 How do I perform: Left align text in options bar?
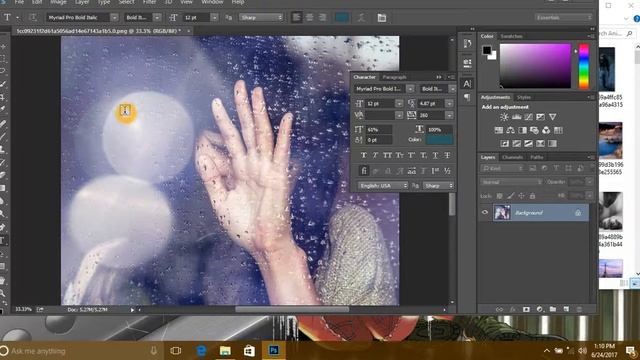click(x=297, y=18)
